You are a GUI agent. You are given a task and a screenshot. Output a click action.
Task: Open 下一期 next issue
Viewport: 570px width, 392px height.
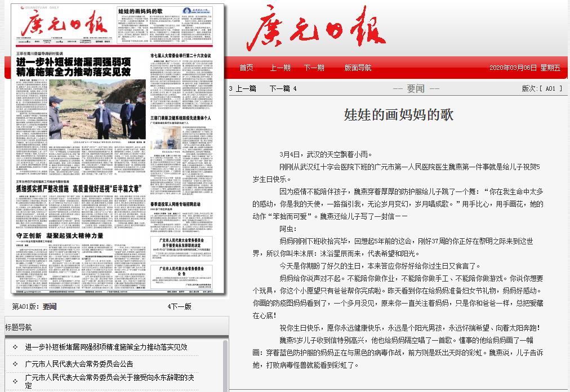tap(314, 68)
